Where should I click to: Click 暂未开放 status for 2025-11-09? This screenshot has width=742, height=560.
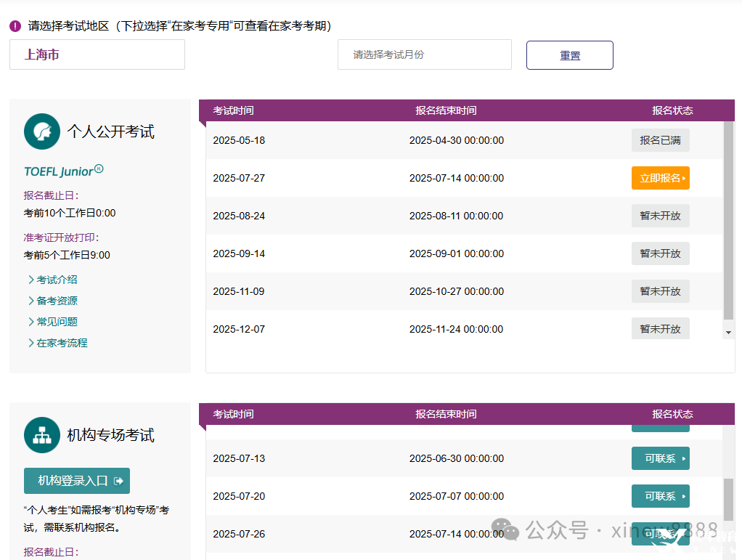660,291
